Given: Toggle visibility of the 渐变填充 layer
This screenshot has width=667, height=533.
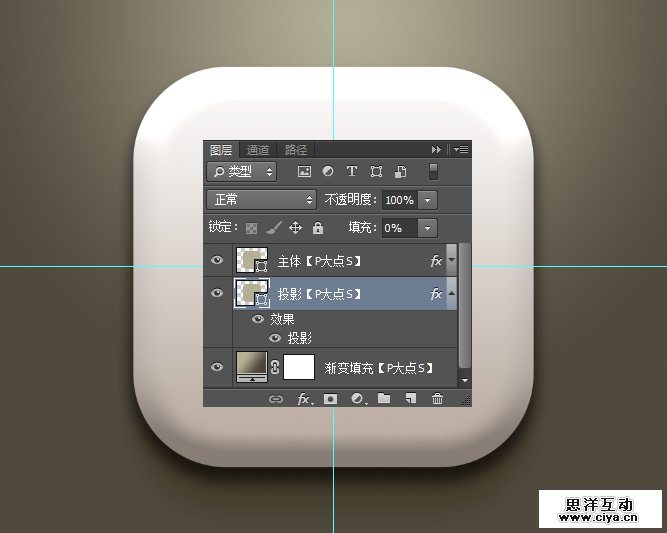Looking at the screenshot, I should [x=217, y=368].
